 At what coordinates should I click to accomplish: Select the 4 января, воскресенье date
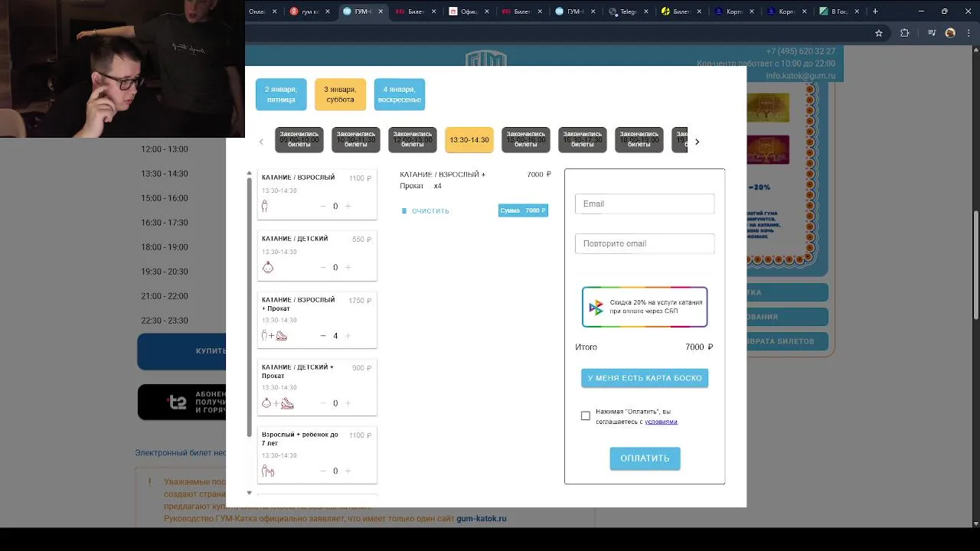tap(400, 94)
